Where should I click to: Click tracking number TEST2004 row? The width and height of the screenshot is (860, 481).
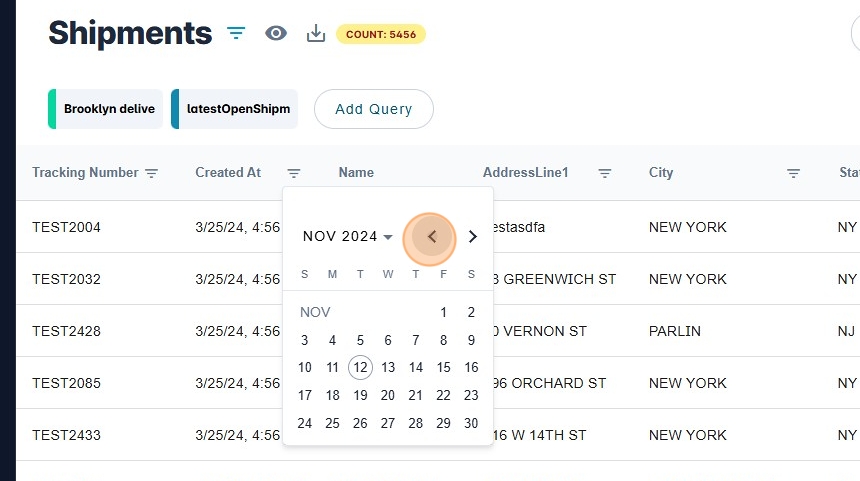66,227
